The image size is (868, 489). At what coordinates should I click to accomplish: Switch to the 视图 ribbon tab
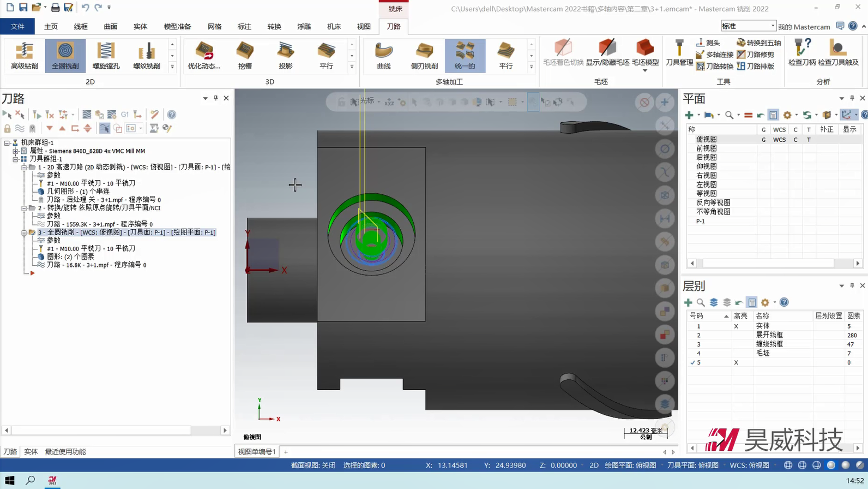tap(364, 26)
